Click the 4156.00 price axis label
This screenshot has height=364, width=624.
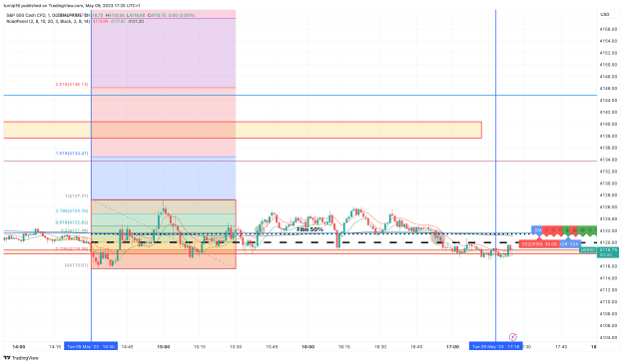(608, 29)
